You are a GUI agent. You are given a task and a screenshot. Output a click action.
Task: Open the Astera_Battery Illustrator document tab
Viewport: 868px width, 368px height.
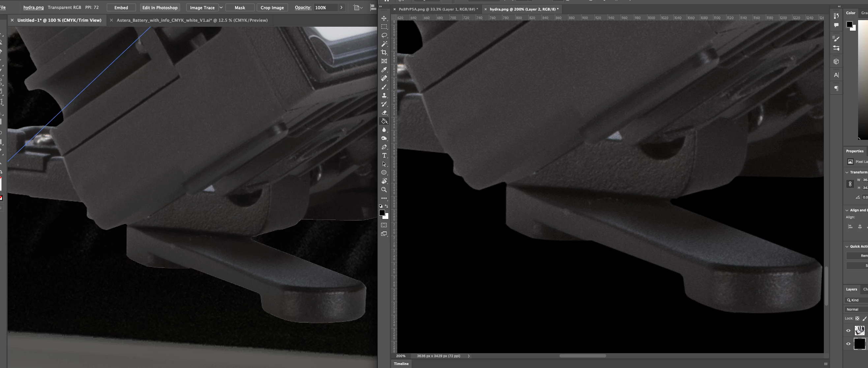coord(192,20)
